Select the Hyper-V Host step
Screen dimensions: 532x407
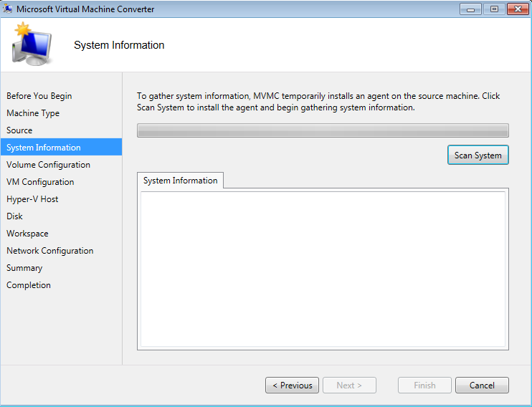(32, 199)
